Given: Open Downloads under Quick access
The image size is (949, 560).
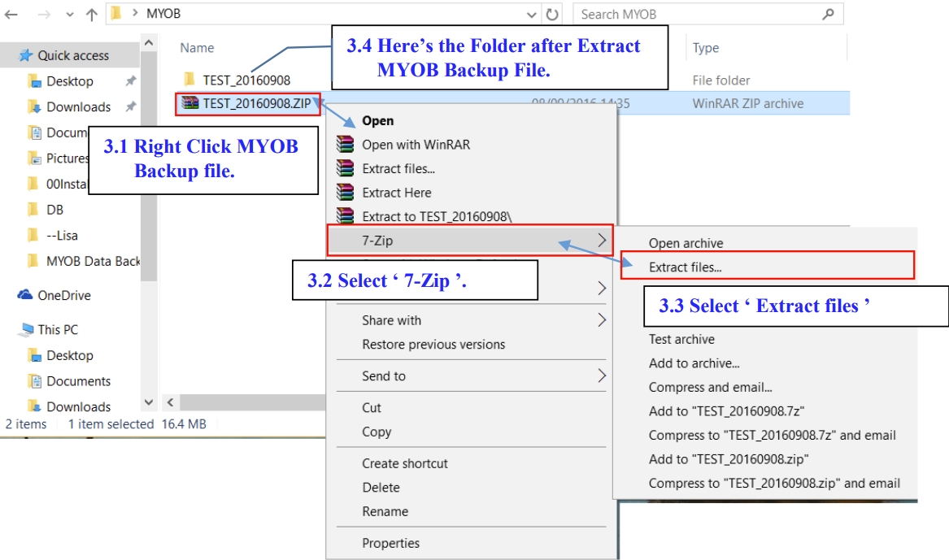Looking at the screenshot, I should [78, 106].
